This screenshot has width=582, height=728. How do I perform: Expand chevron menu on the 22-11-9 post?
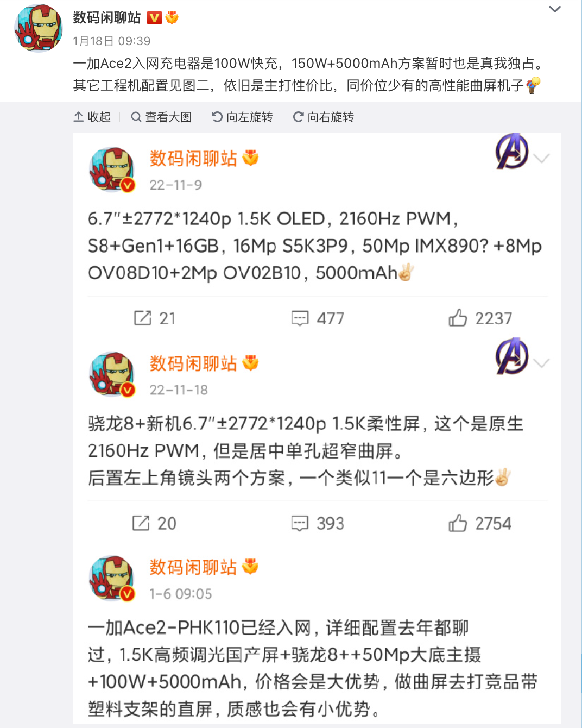coord(542,158)
